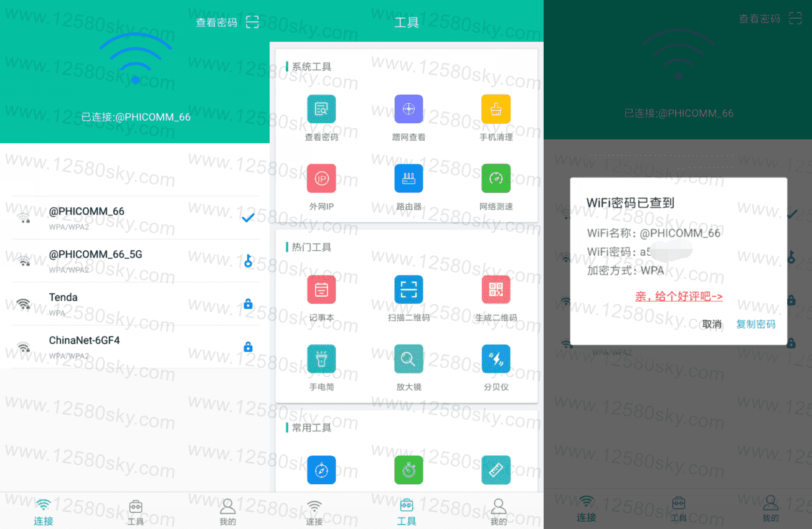Open the 亲, 给个好评吧 rating link
Image resolution: width=812 pixels, height=529 pixels.
click(x=679, y=297)
